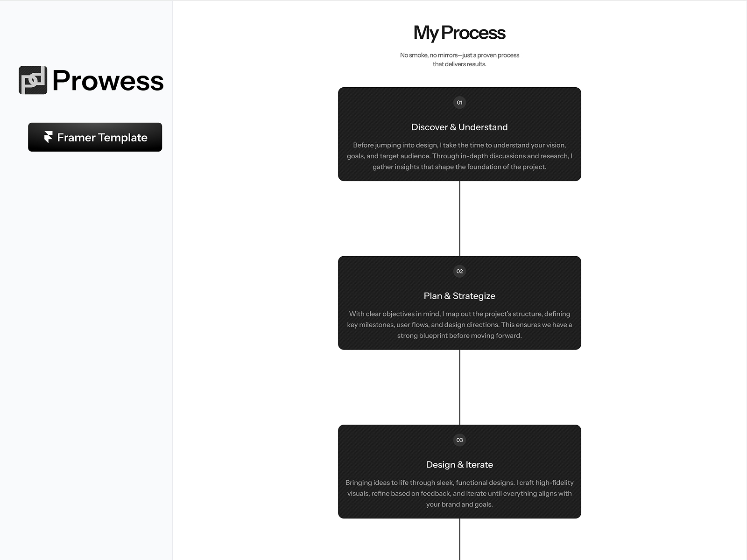
Task: Click the Discover & Understand description text
Action: tap(459, 156)
